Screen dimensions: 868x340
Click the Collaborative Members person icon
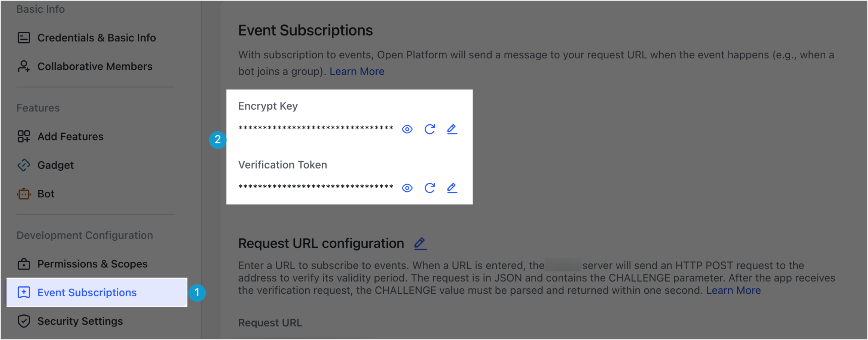click(x=24, y=66)
